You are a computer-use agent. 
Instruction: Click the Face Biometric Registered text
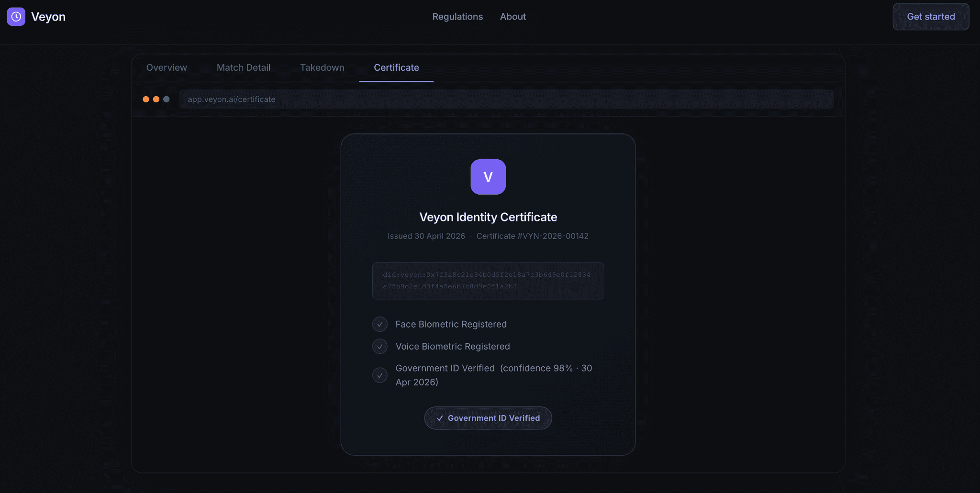[451, 324]
